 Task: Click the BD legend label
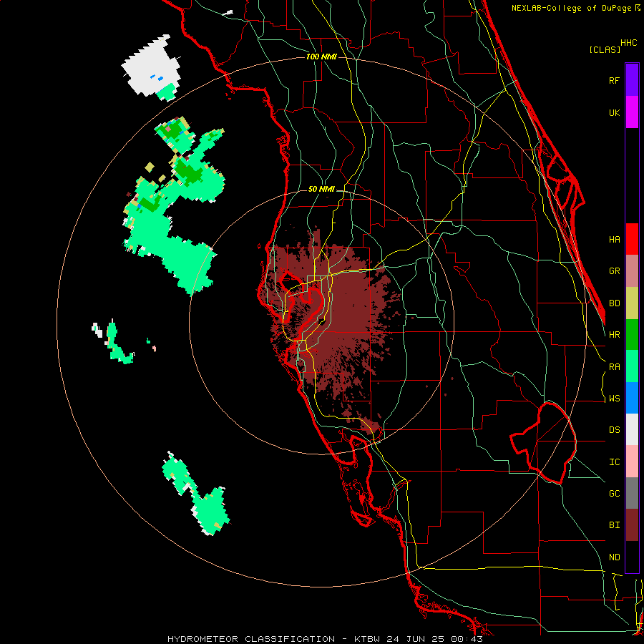click(614, 303)
